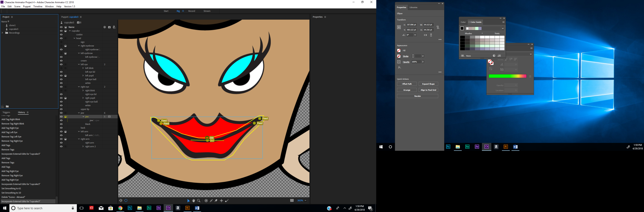Hide the 'head' layer with its eye toggle
The height and width of the screenshot is (212, 644).
click(x=61, y=38)
